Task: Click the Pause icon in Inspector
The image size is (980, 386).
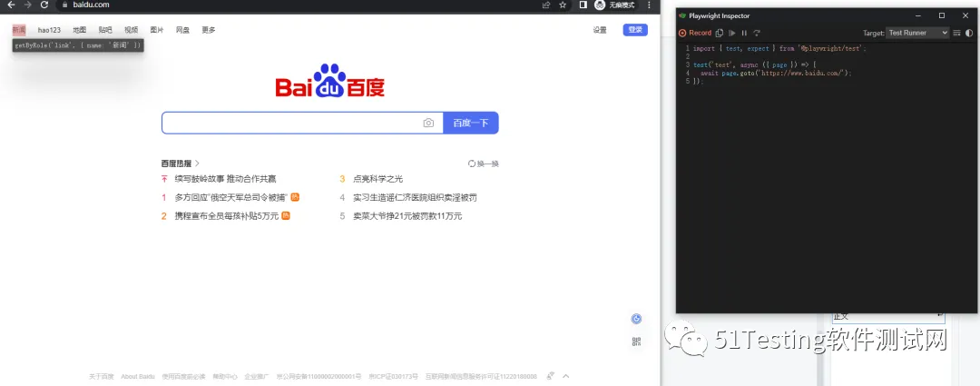Action: [x=744, y=34]
